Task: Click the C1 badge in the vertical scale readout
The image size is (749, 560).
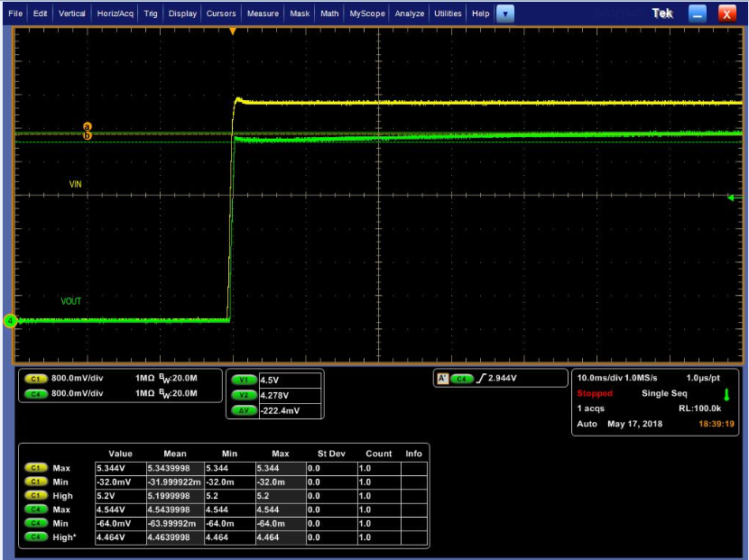Action: (x=37, y=380)
